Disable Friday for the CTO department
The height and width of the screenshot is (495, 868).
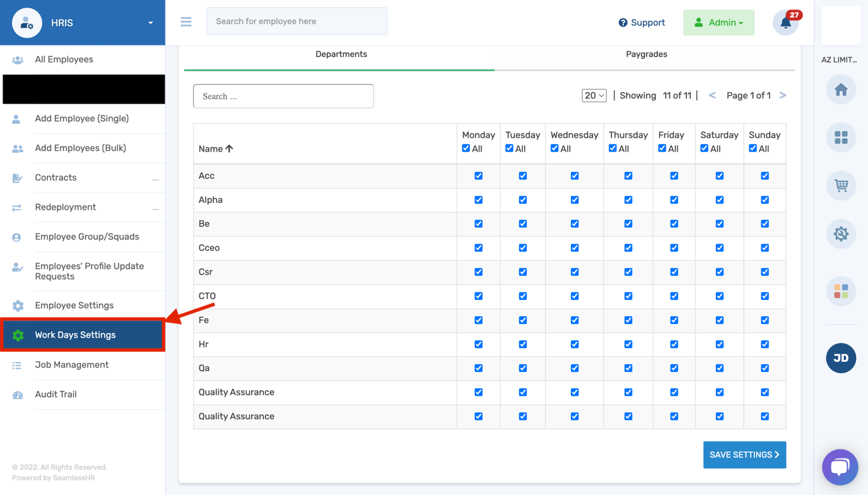point(674,296)
